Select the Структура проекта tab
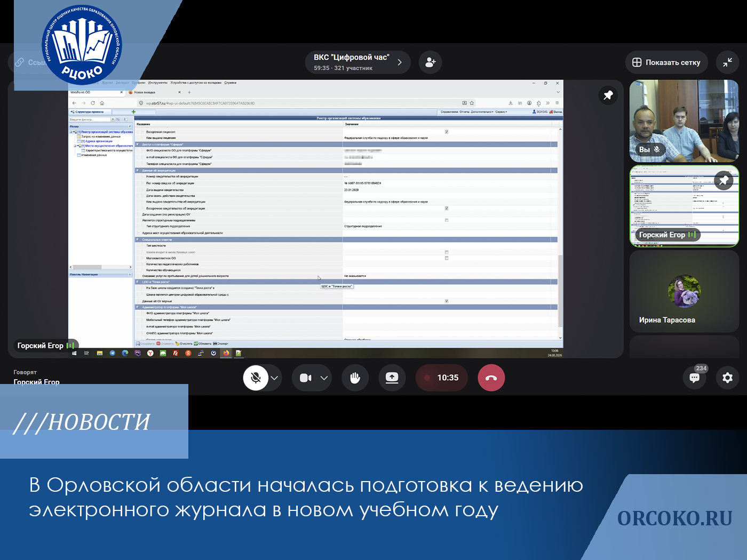This screenshot has width=747, height=560. click(90, 112)
